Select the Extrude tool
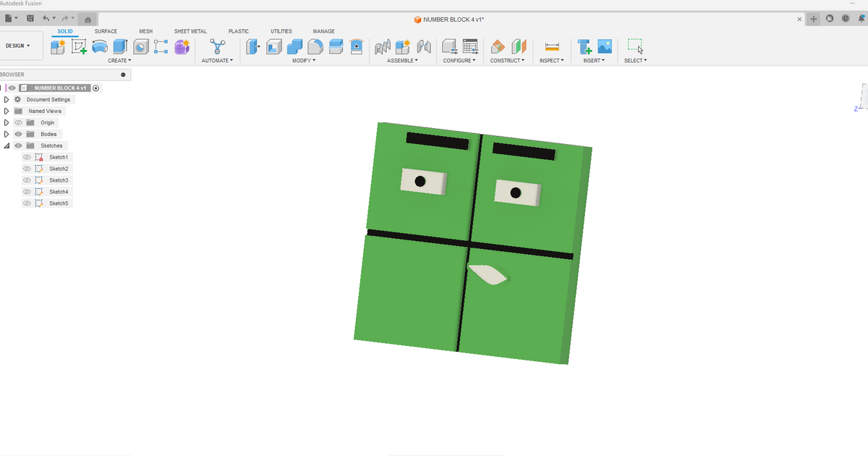This screenshot has height=456, width=868. tap(120, 47)
